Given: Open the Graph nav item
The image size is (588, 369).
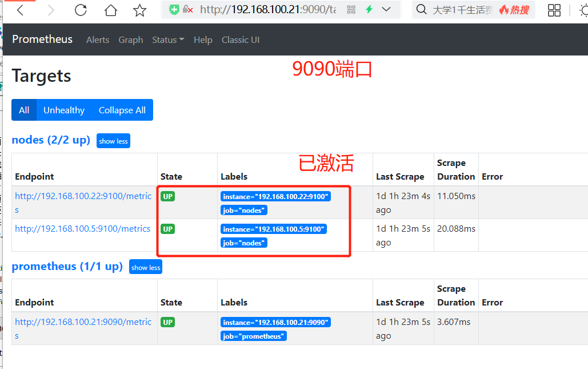Looking at the screenshot, I should tap(131, 40).
